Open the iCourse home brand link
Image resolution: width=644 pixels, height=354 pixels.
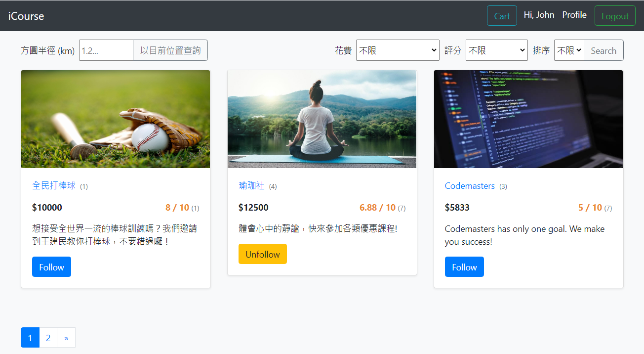click(x=26, y=16)
